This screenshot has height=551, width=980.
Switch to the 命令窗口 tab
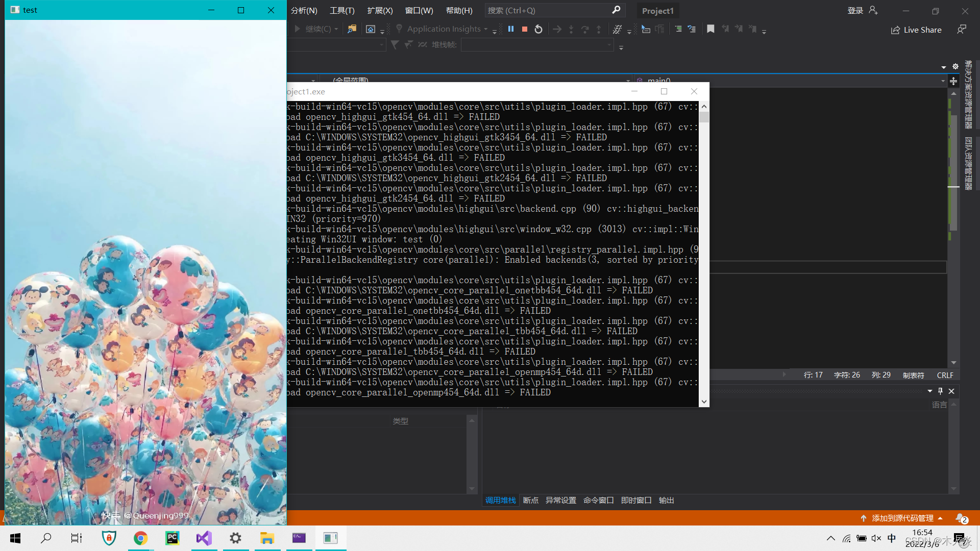599,500
